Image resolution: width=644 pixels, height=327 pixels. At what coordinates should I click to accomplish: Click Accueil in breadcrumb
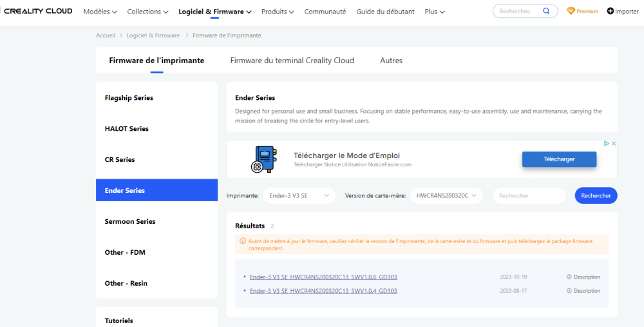click(x=106, y=35)
